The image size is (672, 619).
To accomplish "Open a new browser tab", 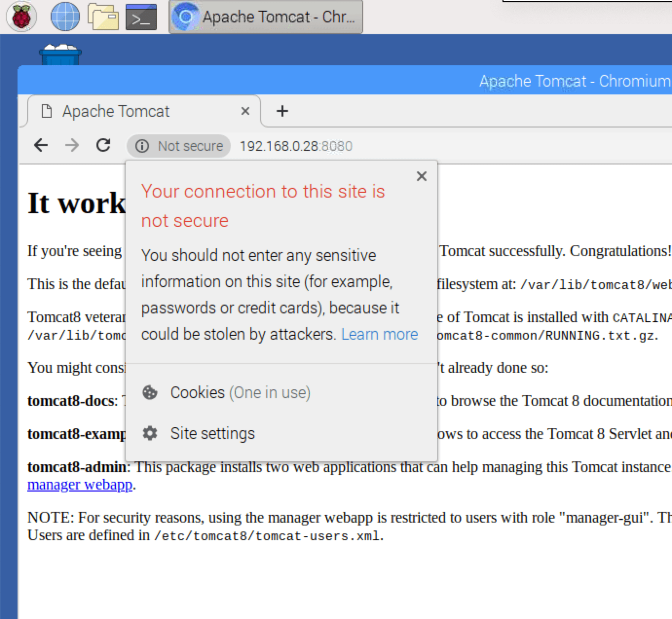I will (x=282, y=111).
